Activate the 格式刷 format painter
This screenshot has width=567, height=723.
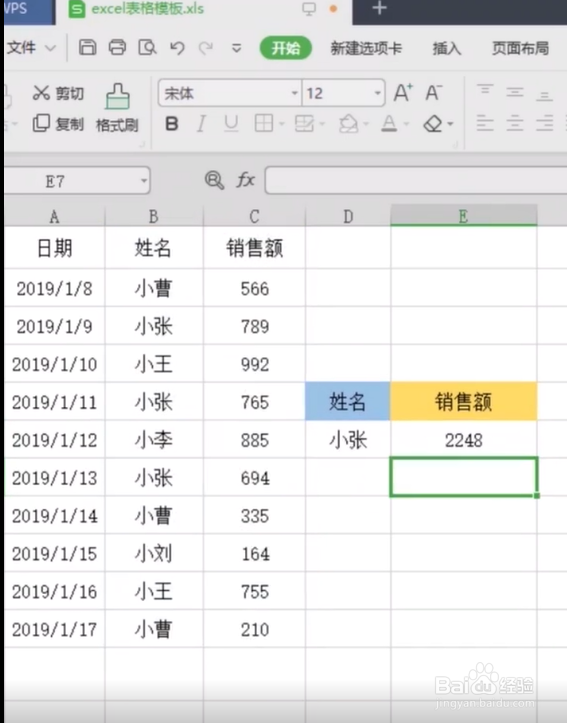[x=117, y=108]
